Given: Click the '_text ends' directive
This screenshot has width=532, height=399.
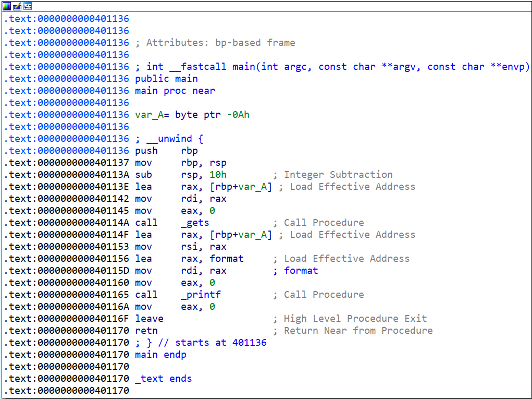Looking at the screenshot, I should pyautogui.click(x=164, y=379).
